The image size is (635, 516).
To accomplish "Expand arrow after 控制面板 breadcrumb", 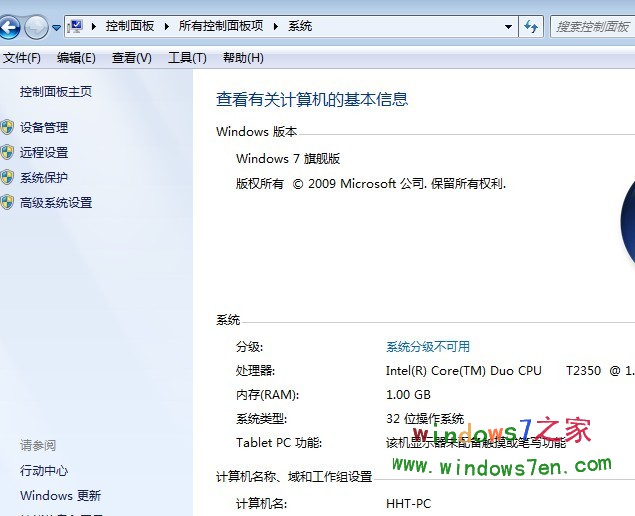I will click(166, 27).
